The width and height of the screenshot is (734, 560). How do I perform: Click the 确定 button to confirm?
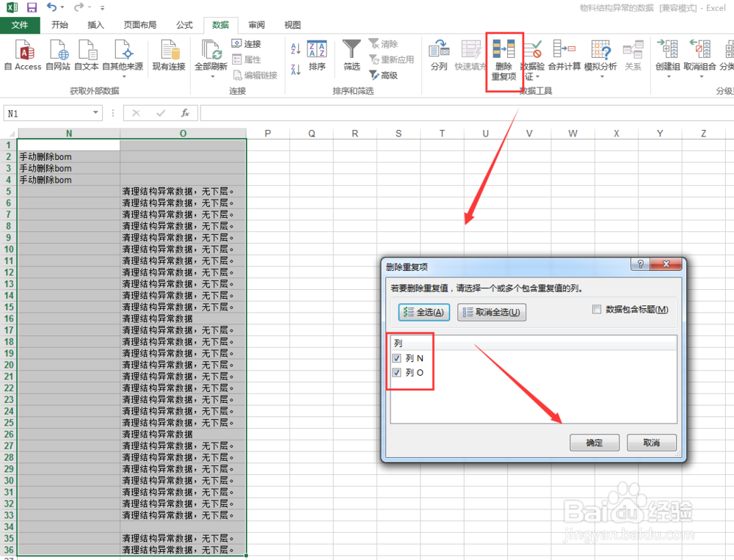pyautogui.click(x=594, y=442)
